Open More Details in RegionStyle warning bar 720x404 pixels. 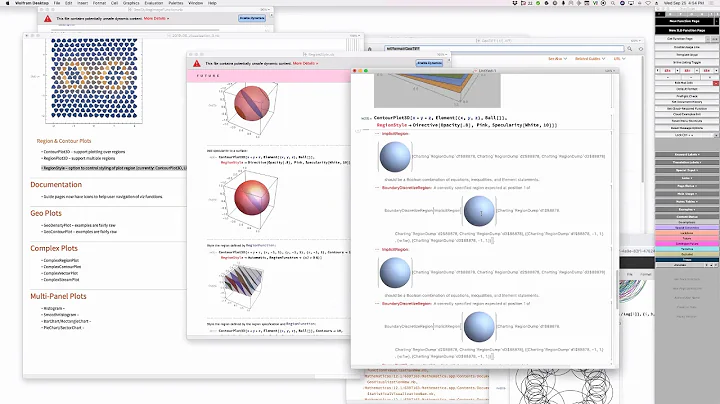tap(305, 63)
